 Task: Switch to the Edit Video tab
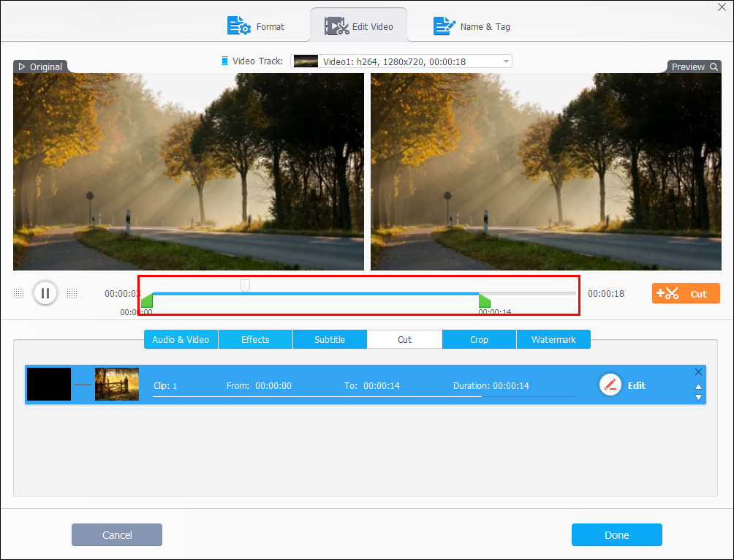pos(358,26)
